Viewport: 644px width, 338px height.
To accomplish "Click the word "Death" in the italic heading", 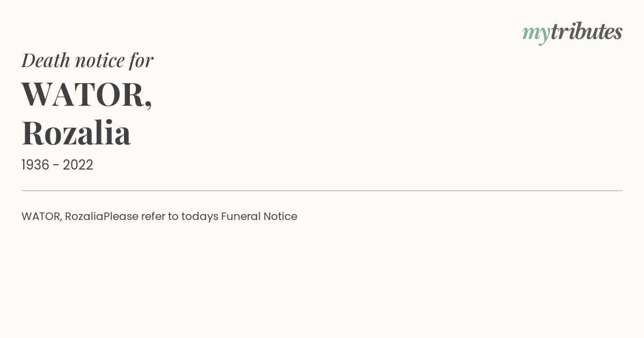I will click(x=46, y=60).
